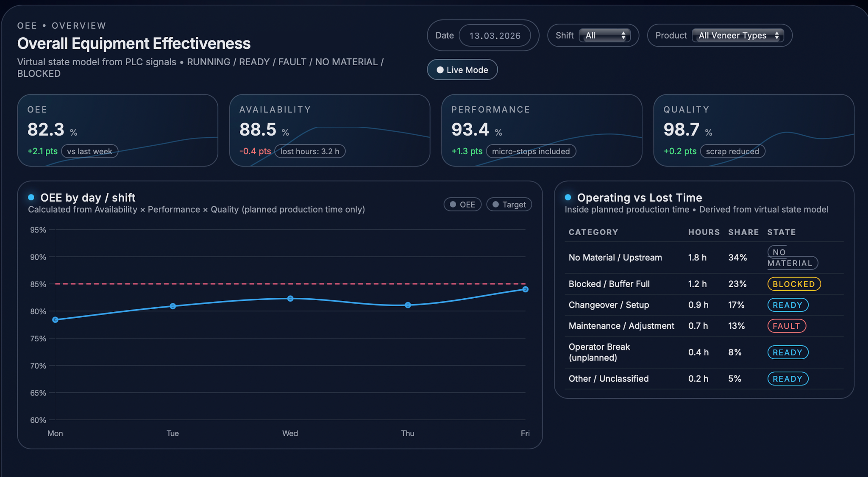The image size is (868, 477).
Task: Click the 'lost hours: 3.2 h' pill
Action: (x=310, y=152)
